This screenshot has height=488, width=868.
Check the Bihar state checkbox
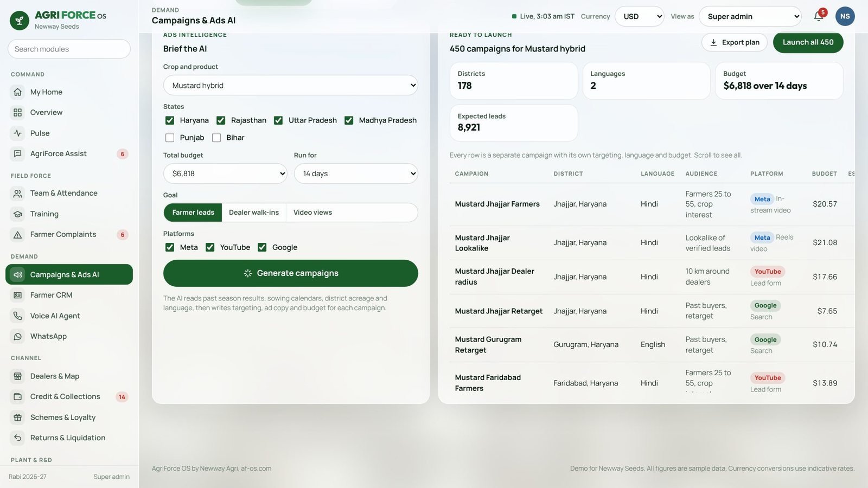[x=216, y=138]
